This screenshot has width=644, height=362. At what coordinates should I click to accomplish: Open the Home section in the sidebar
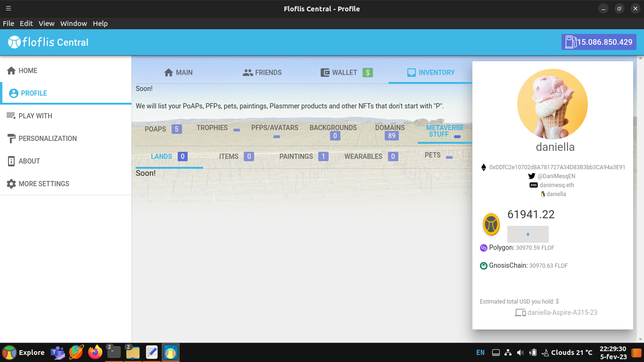pos(66,71)
